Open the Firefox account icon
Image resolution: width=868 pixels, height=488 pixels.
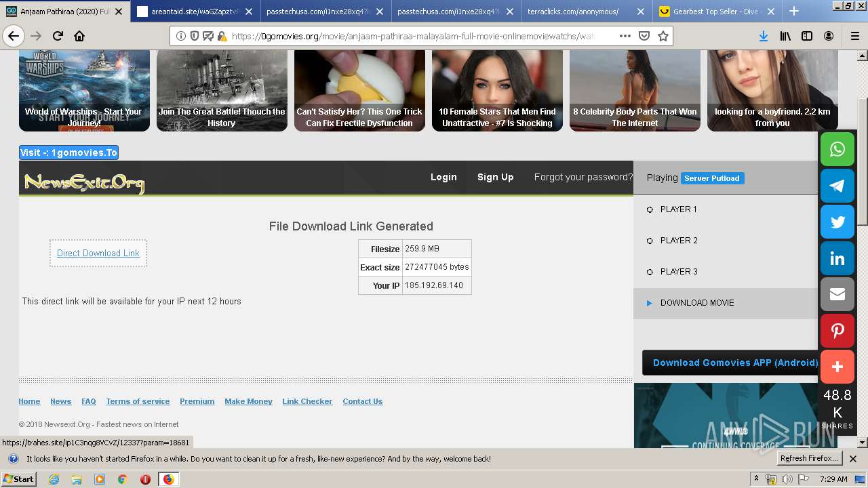point(829,36)
